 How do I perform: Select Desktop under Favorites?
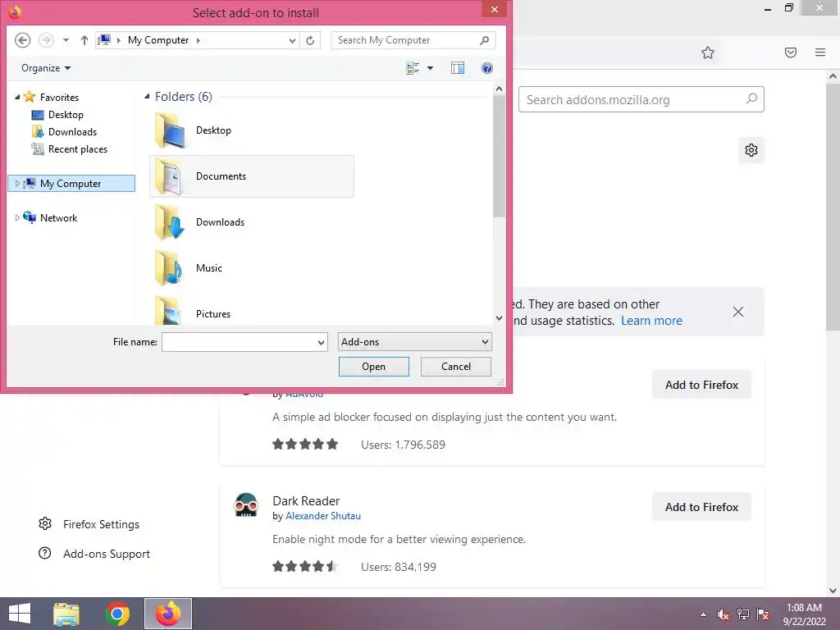tap(66, 115)
